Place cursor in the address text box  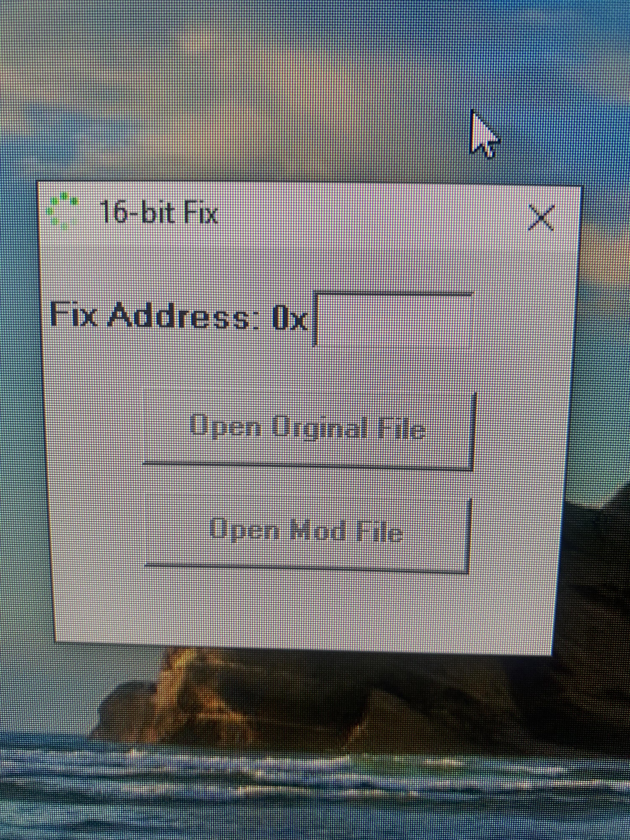point(393,319)
